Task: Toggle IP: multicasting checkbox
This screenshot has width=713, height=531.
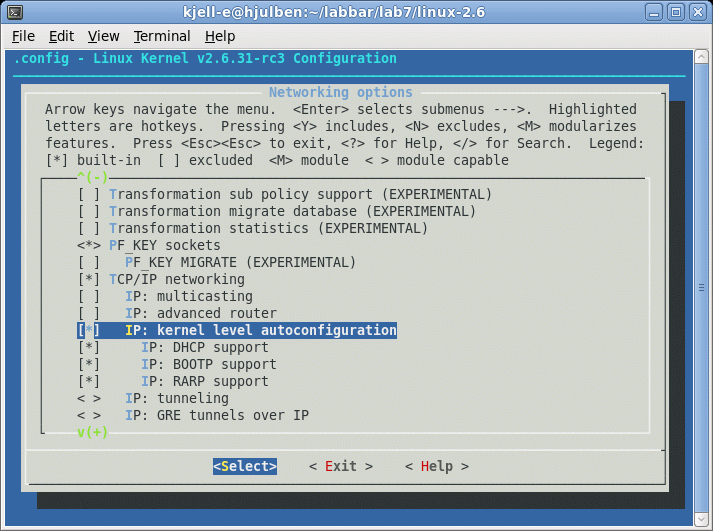Action: click(x=89, y=296)
